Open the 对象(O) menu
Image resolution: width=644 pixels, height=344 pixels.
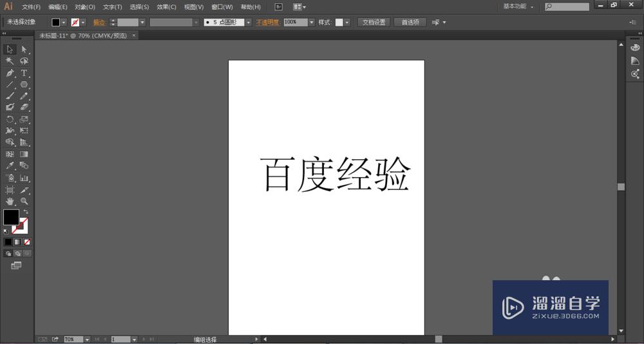point(85,7)
